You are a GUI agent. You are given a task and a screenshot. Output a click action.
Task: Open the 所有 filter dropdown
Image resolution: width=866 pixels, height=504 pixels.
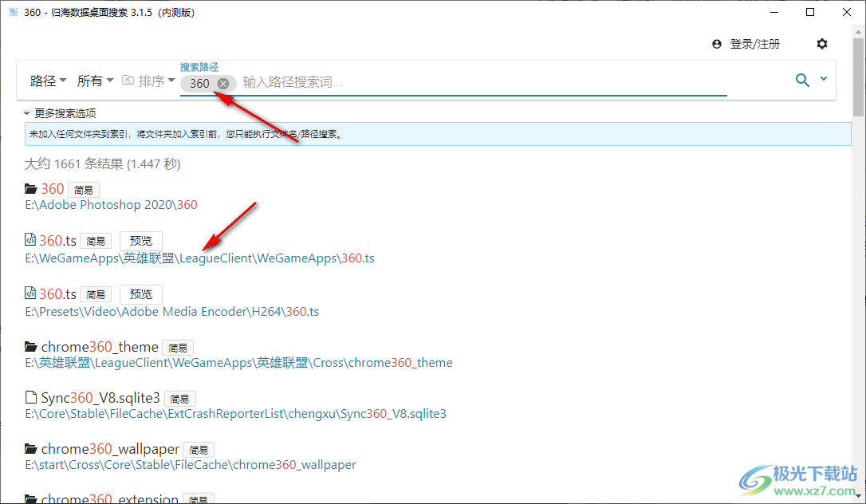(x=95, y=81)
